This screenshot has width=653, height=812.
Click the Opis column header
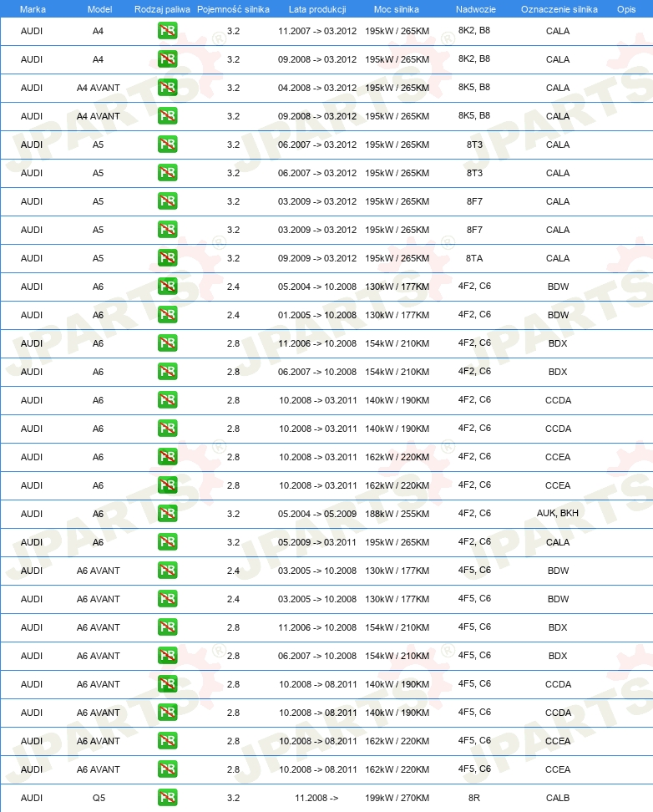point(626,9)
